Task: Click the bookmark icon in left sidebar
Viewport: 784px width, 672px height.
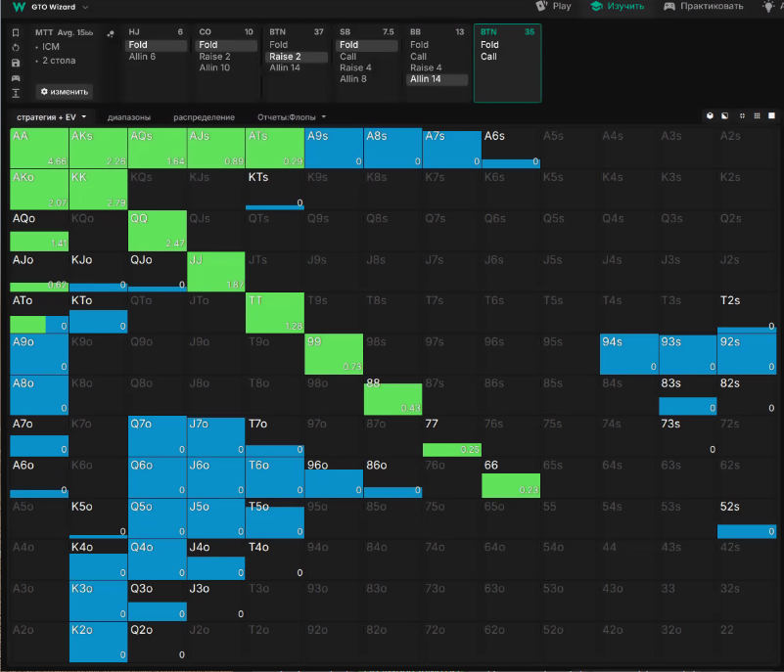Action: (16, 32)
